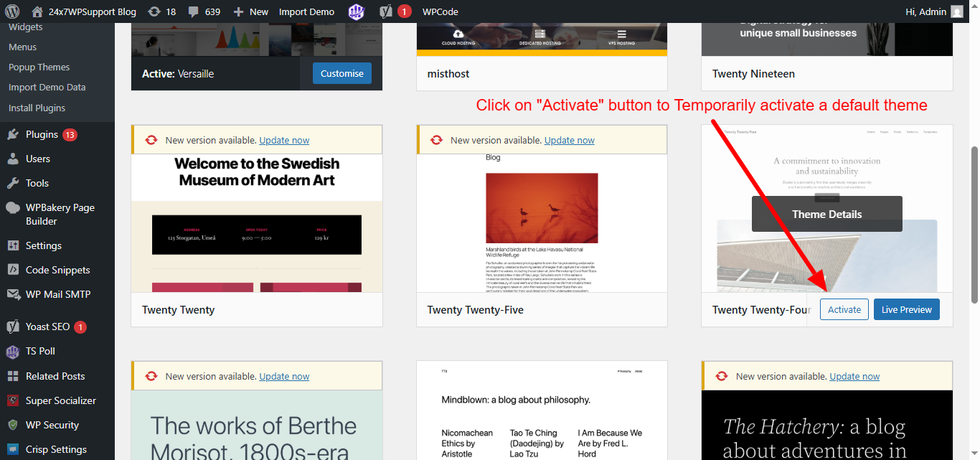Open pending updates showing 18
980x460 pixels.
tap(161, 11)
